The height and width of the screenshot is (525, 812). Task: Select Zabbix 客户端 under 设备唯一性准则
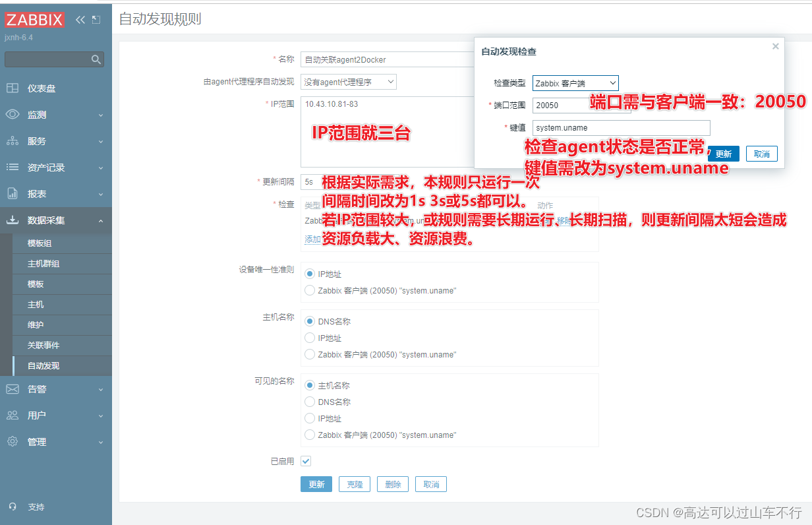pyautogui.click(x=310, y=290)
